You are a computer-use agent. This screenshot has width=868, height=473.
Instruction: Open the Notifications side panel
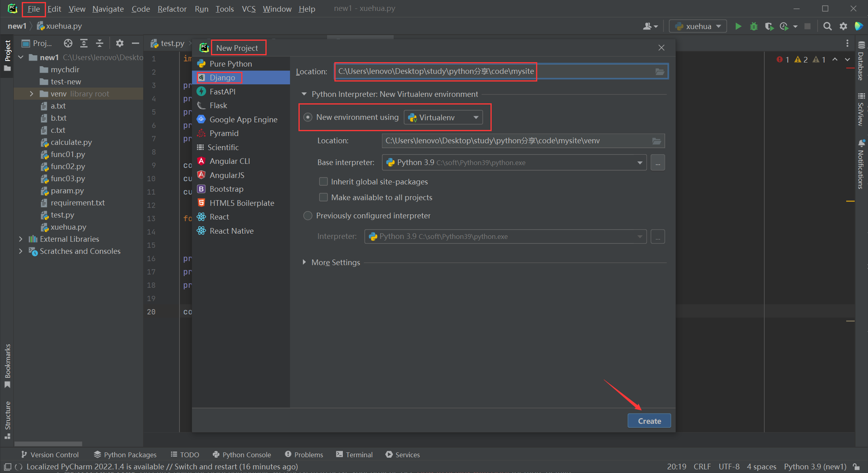(x=861, y=164)
